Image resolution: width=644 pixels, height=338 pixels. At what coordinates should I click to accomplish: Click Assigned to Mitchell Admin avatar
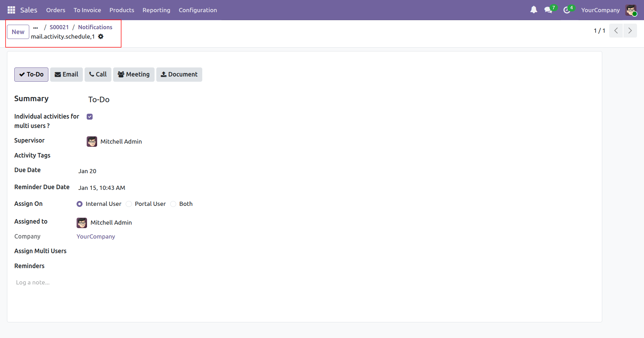pos(82,223)
